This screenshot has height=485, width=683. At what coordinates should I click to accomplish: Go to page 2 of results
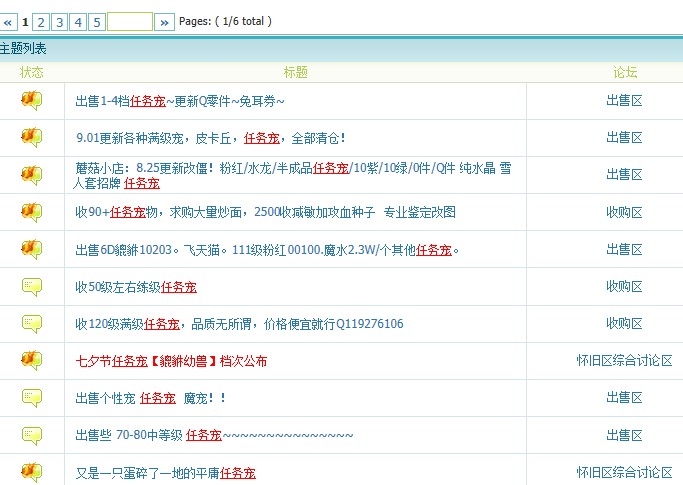[x=41, y=21]
